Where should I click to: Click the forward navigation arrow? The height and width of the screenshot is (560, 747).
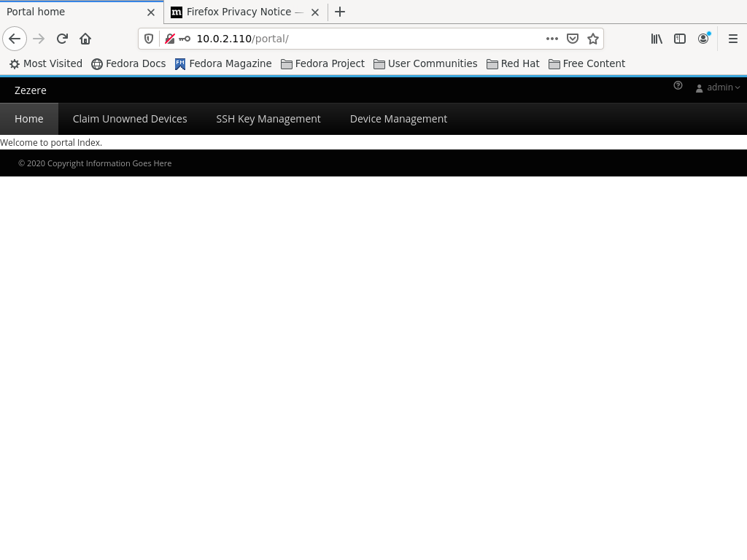point(39,39)
